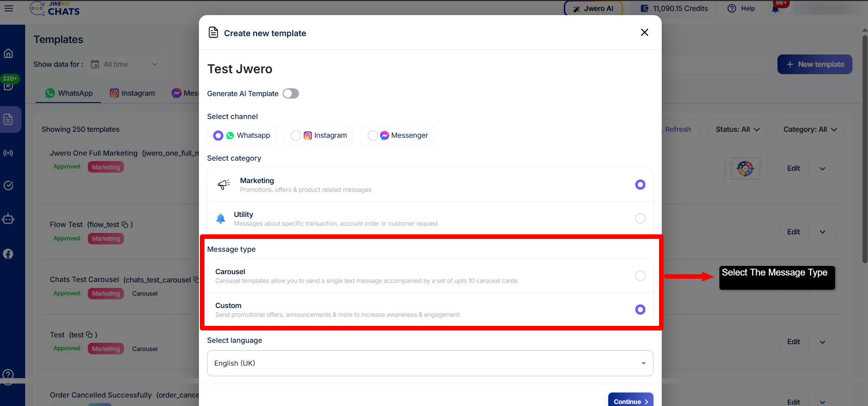Click the New template button
Image resolution: width=868 pixels, height=406 pixels.
[814, 65]
